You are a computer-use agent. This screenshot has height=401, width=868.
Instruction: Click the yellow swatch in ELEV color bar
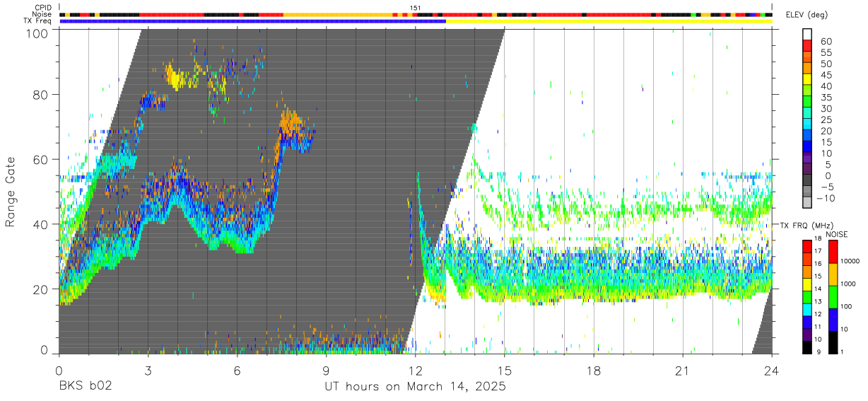(808, 79)
